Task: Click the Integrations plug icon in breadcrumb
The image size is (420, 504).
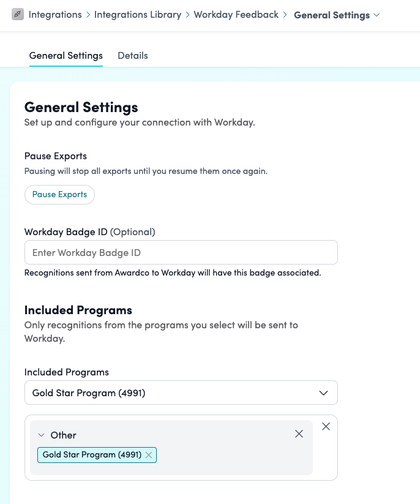Action: (18, 14)
